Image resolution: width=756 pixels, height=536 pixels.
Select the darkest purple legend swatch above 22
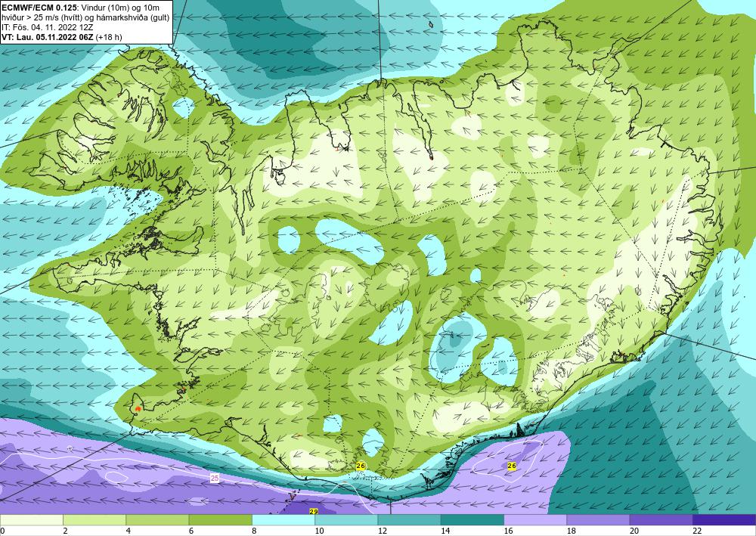[724, 520]
